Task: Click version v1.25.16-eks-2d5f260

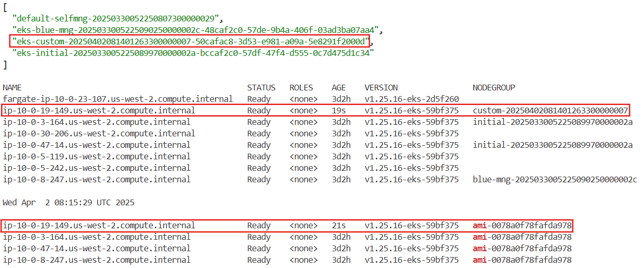Action: (x=412, y=99)
